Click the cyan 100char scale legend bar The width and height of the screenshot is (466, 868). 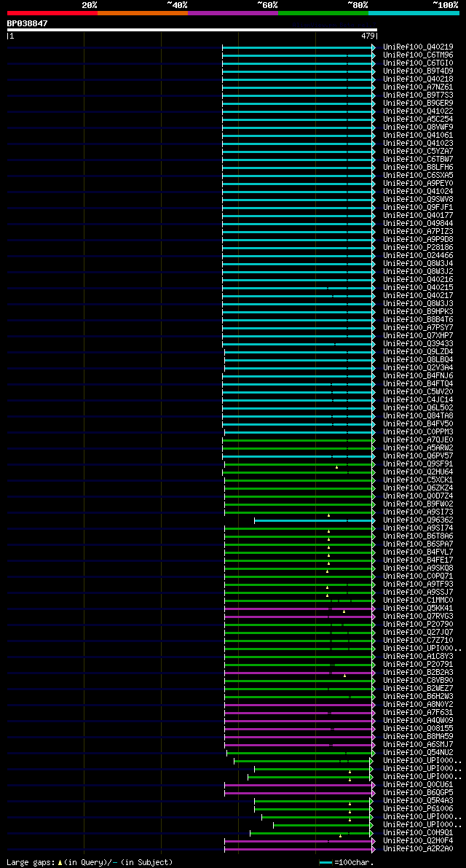tap(326, 862)
